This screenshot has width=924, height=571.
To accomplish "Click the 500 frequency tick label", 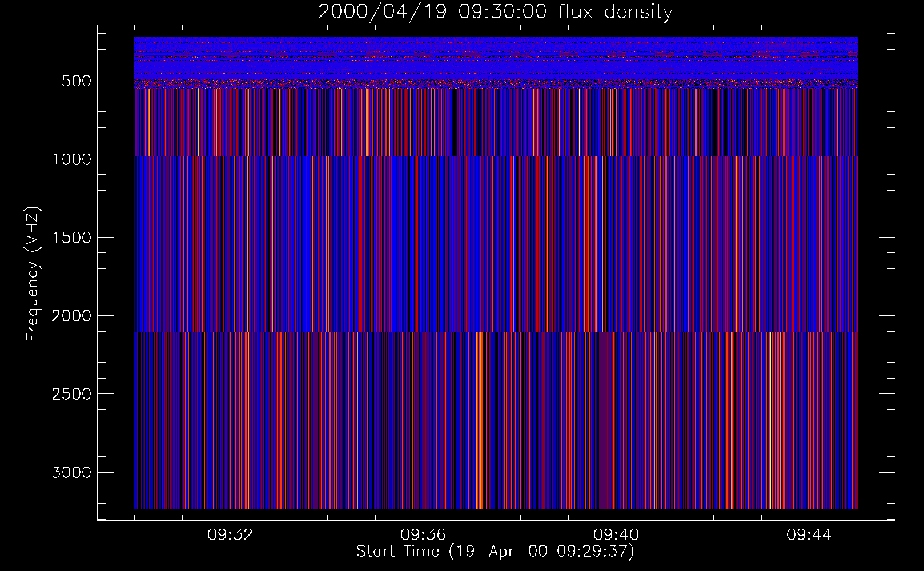I will (x=77, y=81).
